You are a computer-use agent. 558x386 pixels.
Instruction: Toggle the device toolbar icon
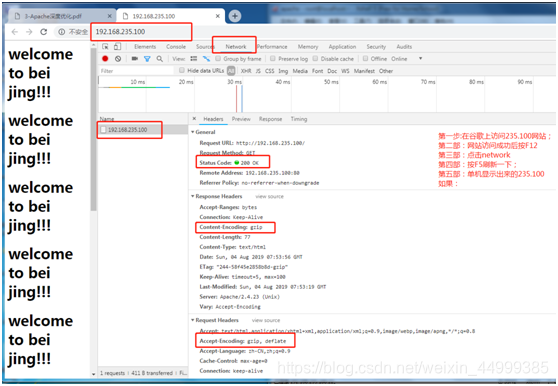coord(117,47)
